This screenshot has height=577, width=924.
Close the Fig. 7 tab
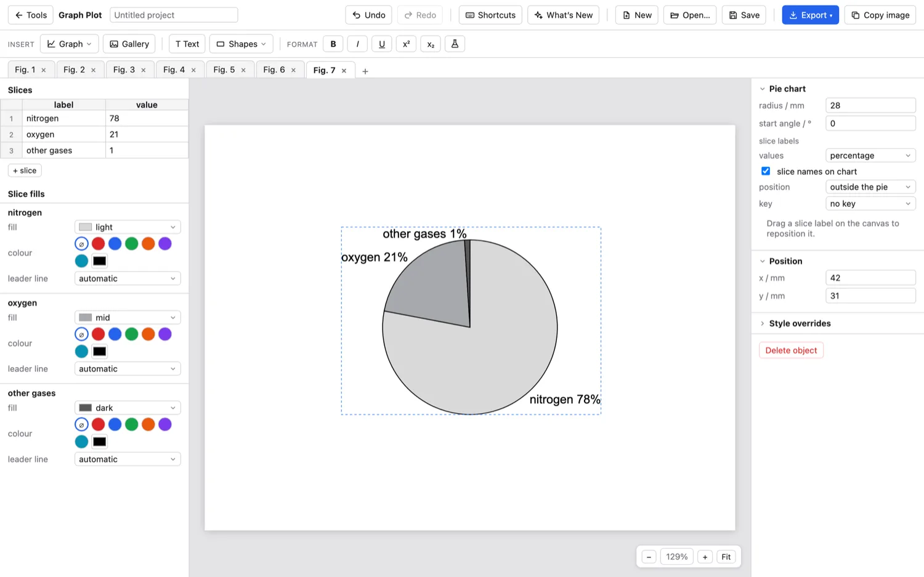pos(344,70)
